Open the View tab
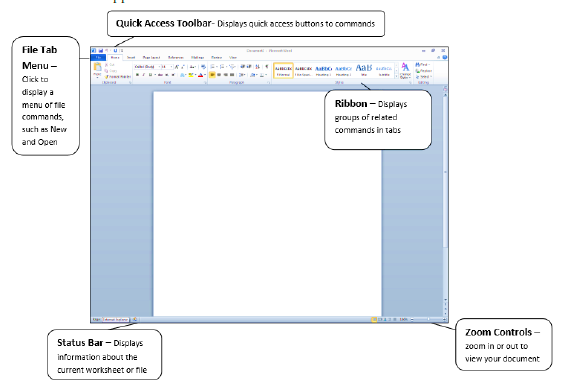This screenshot has height=385, width=564. 233,58
